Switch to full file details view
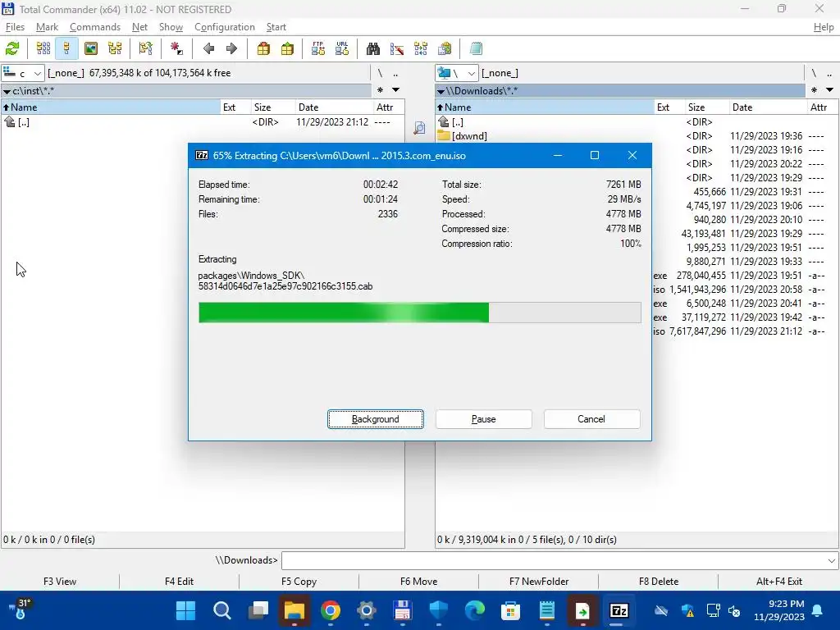 (66, 48)
